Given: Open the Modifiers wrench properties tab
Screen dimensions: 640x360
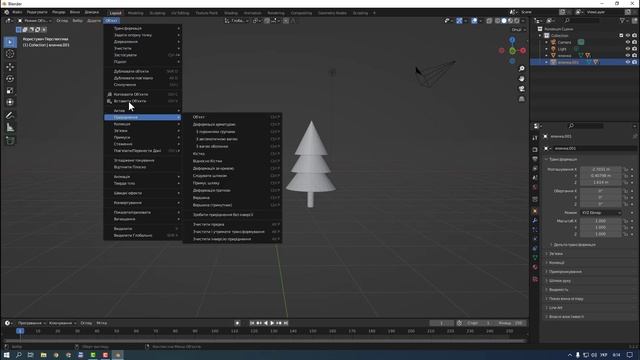Looking at the screenshot, I should point(535,220).
